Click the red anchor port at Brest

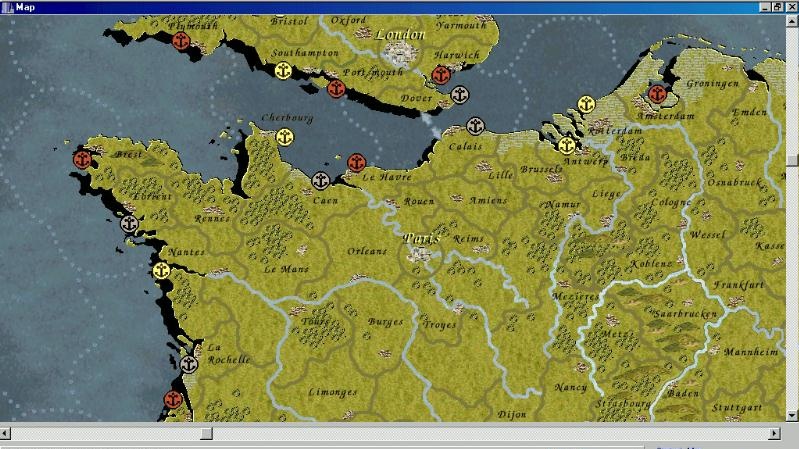point(83,158)
